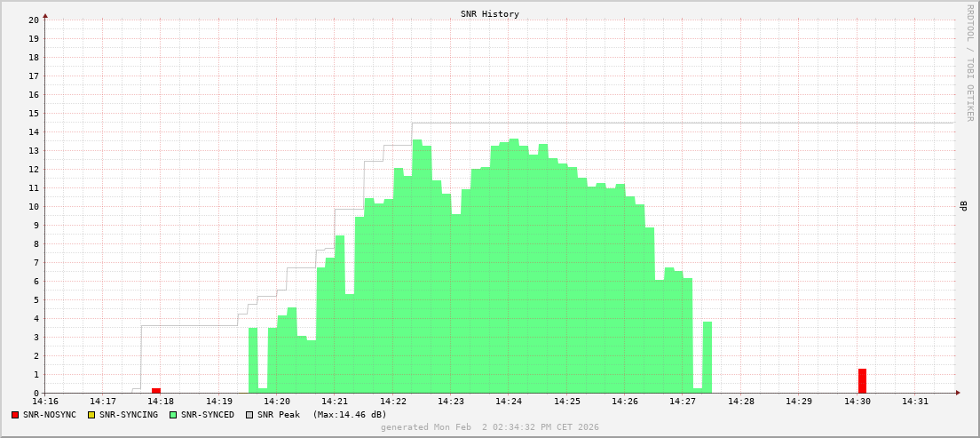The height and width of the screenshot is (438, 980).
Task: Click the green SNR-SYNCED legend swatch
Action: 173,415
